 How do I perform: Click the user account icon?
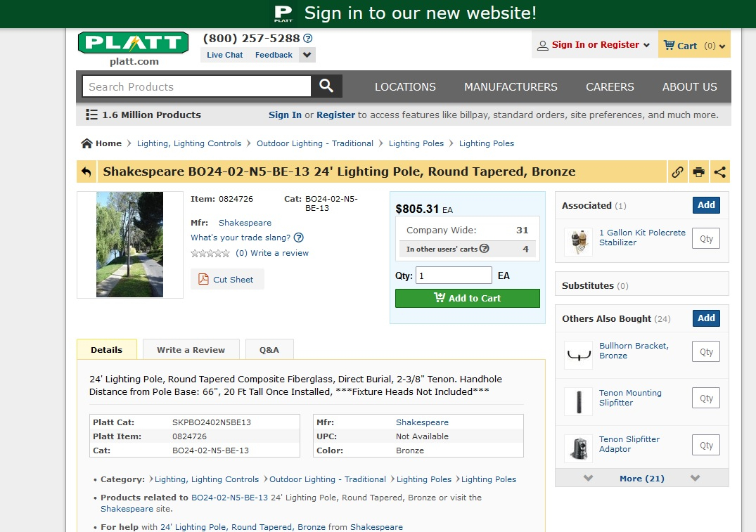point(543,45)
